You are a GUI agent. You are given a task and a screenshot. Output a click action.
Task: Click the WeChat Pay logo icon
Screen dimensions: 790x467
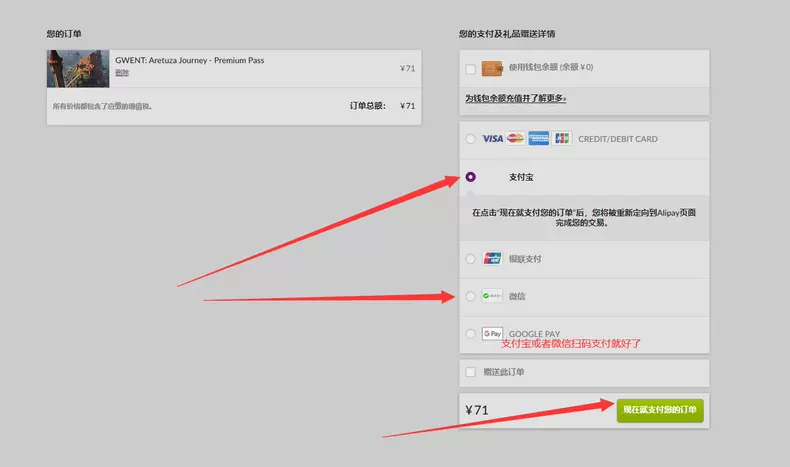point(492,296)
